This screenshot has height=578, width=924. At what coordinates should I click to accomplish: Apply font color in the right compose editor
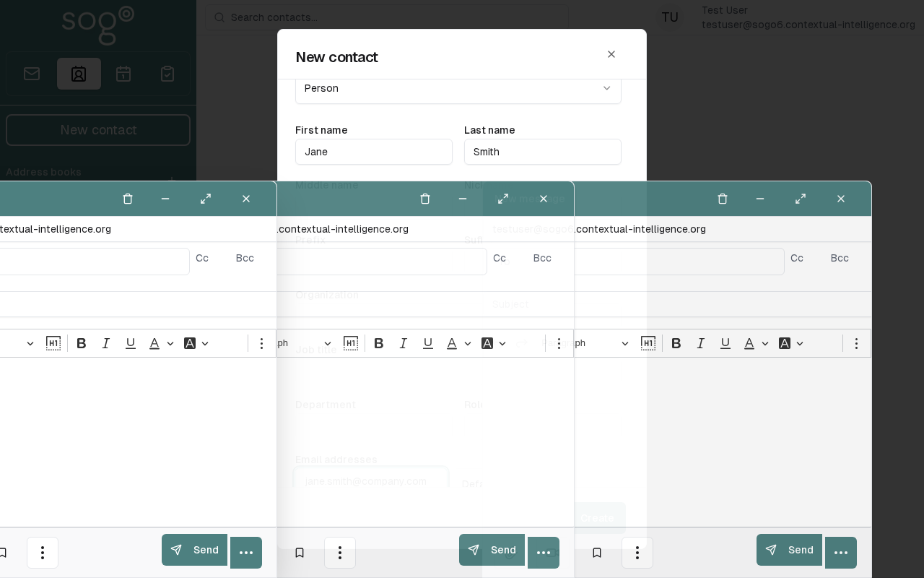pyautogui.click(x=749, y=343)
